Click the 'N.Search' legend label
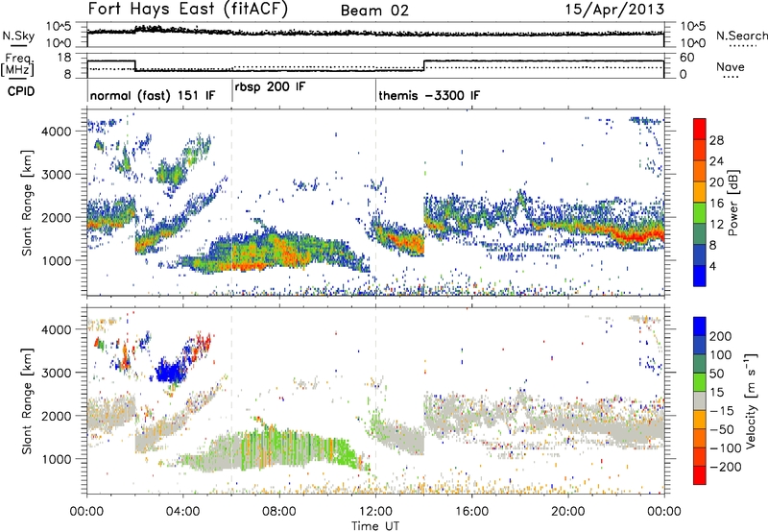This screenshot has height=532, width=768. coord(741,36)
